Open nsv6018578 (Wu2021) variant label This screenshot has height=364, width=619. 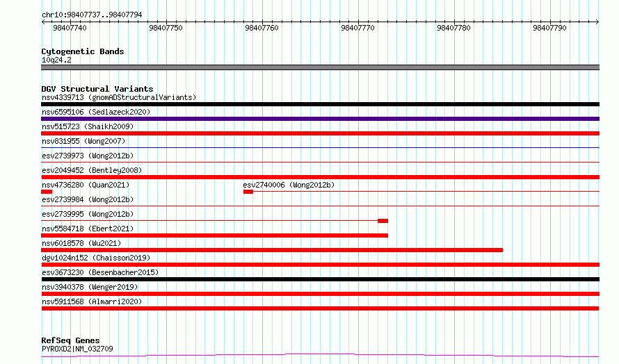click(81, 243)
